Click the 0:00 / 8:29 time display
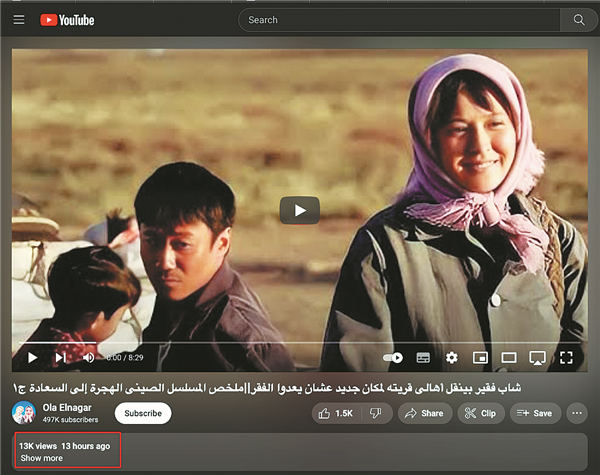 click(125, 357)
